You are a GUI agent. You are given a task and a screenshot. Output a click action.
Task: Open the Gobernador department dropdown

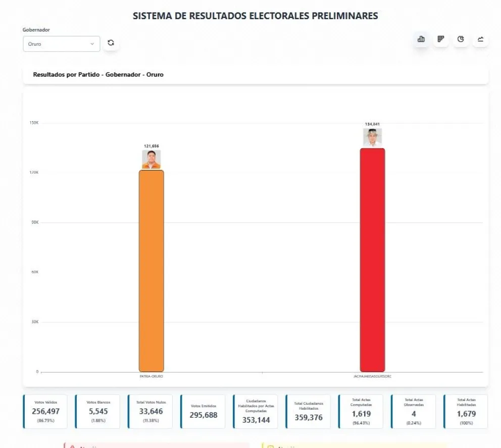pyautogui.click(x=61, y=44)
